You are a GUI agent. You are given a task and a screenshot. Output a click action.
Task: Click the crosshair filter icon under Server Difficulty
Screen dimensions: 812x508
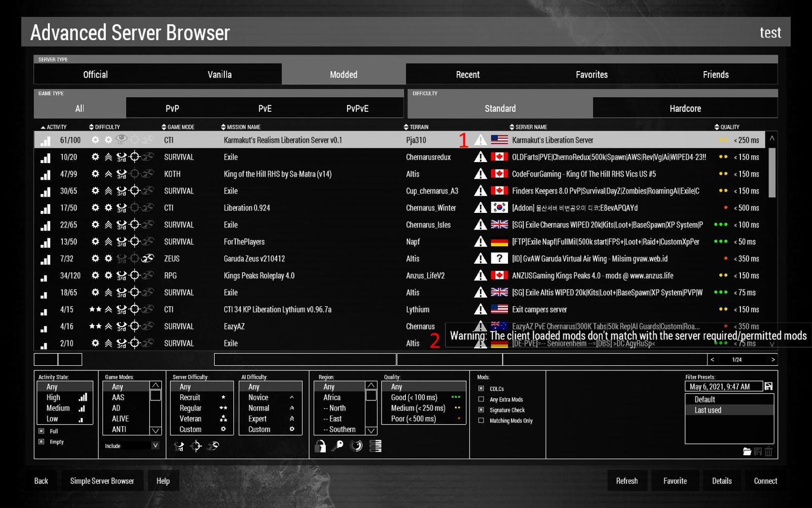pos(196,446)
